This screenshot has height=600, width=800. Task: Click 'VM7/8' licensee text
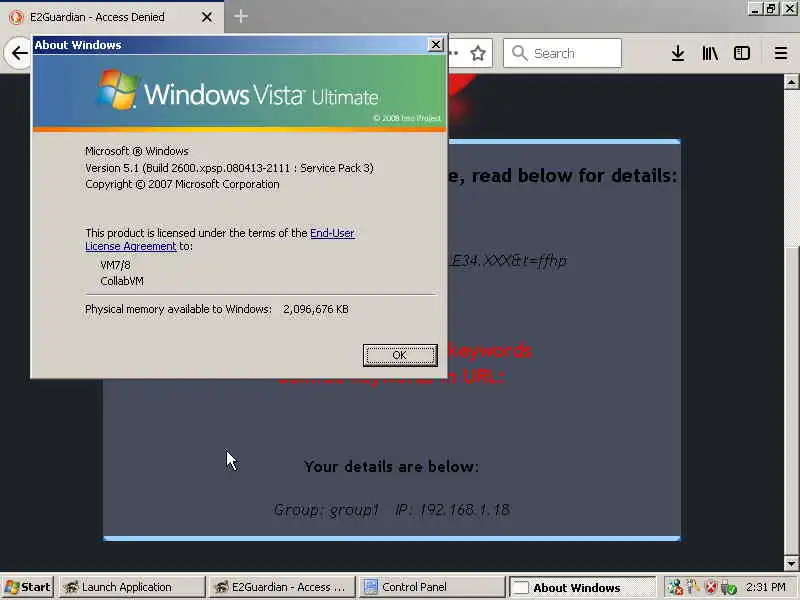115,265
